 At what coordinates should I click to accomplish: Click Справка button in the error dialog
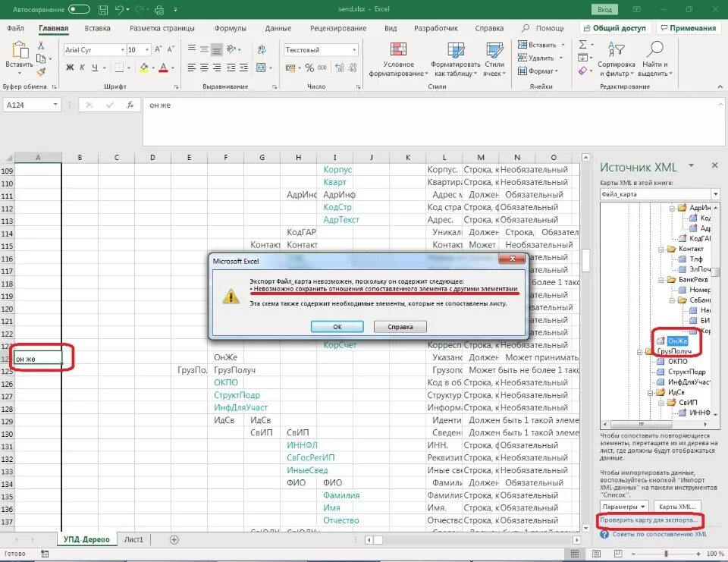click(x=400, y=327)
